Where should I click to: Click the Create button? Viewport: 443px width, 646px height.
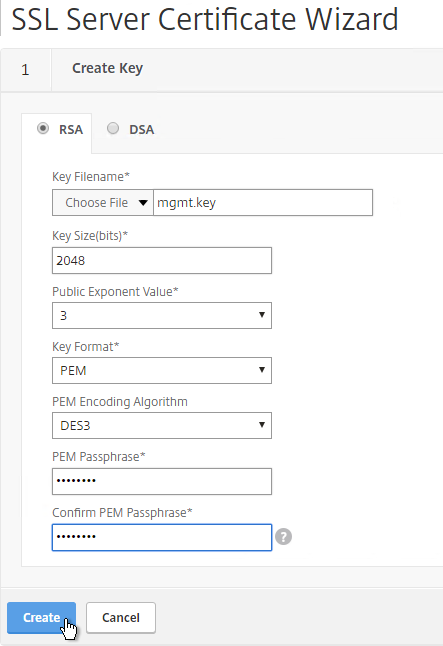pos(42,618)
